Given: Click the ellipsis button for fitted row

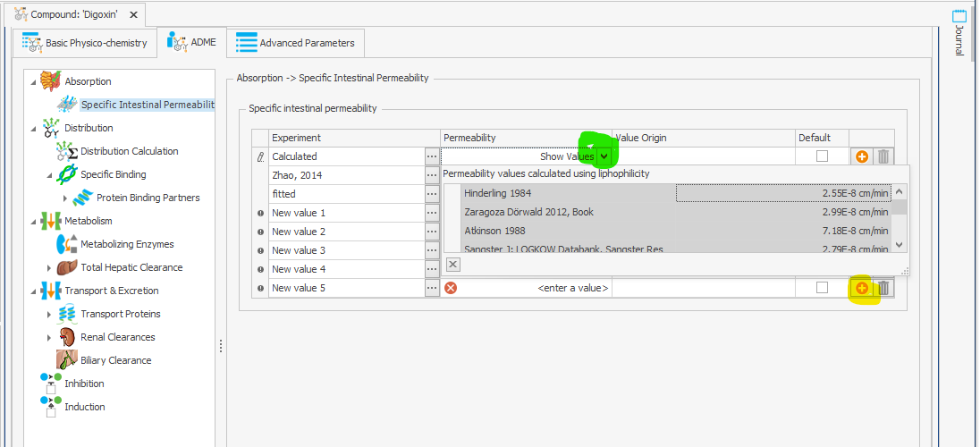Looking at the screenshot, I should 432,194.
